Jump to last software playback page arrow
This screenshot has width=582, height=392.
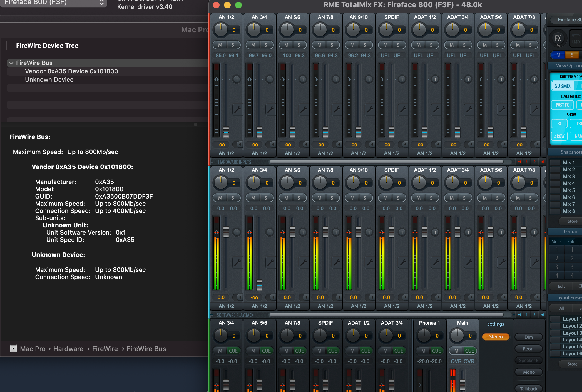pyautogui.click(x=542, y=315)
